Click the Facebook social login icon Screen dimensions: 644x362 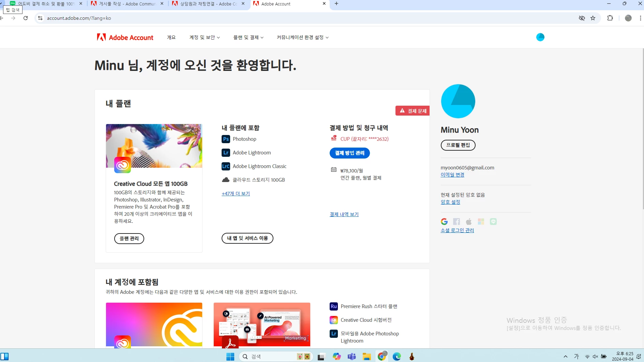[456, 222]
